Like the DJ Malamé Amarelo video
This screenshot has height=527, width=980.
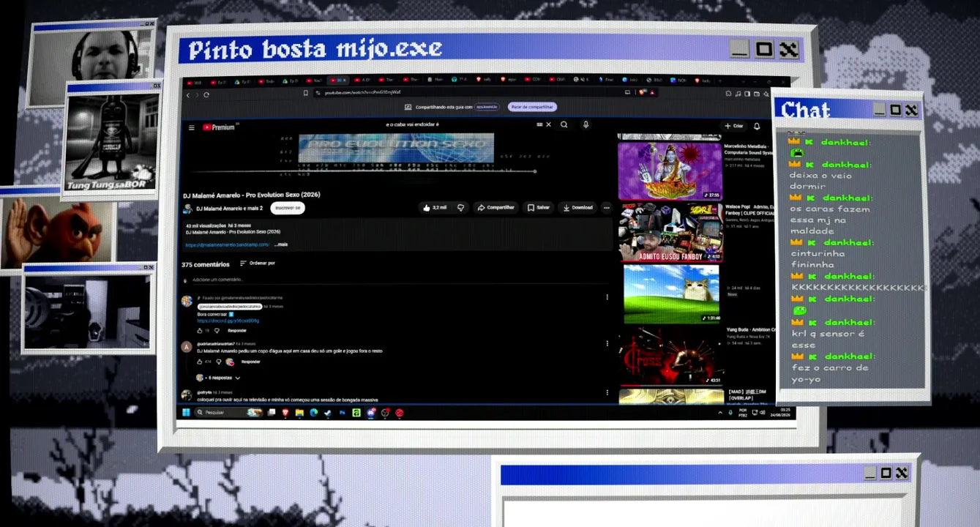click(435, 208)
